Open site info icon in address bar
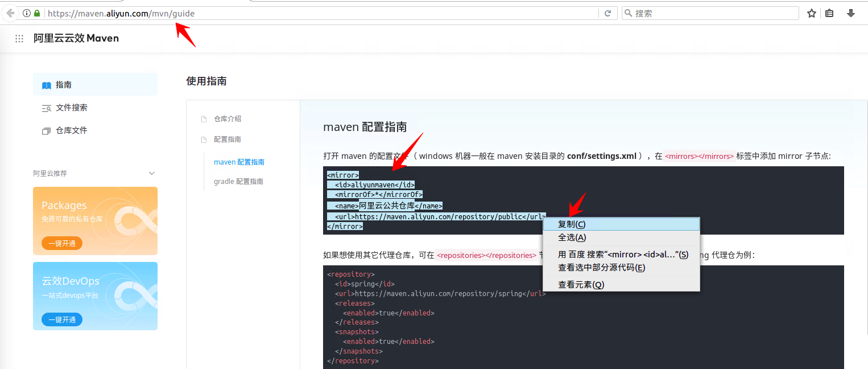 click(x=26, y=13)
